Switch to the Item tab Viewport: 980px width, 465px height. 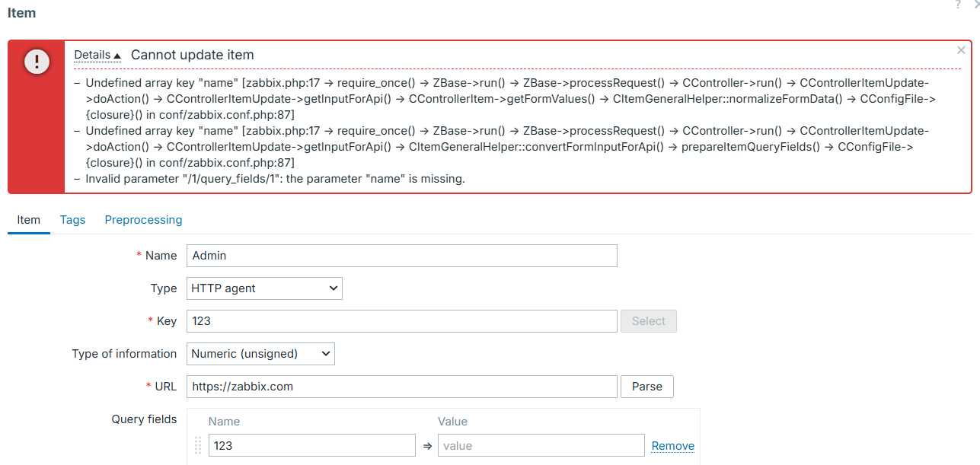tap(28, 220)
